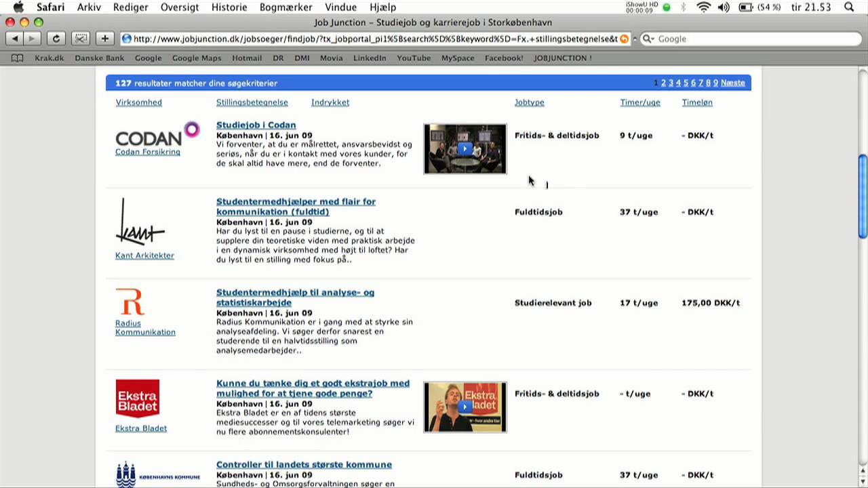The height and width of the screenshot is (488, 868).
Task: Open the Krak.dk bookmark
Action: pyautogui.click(x=49, y=58)
